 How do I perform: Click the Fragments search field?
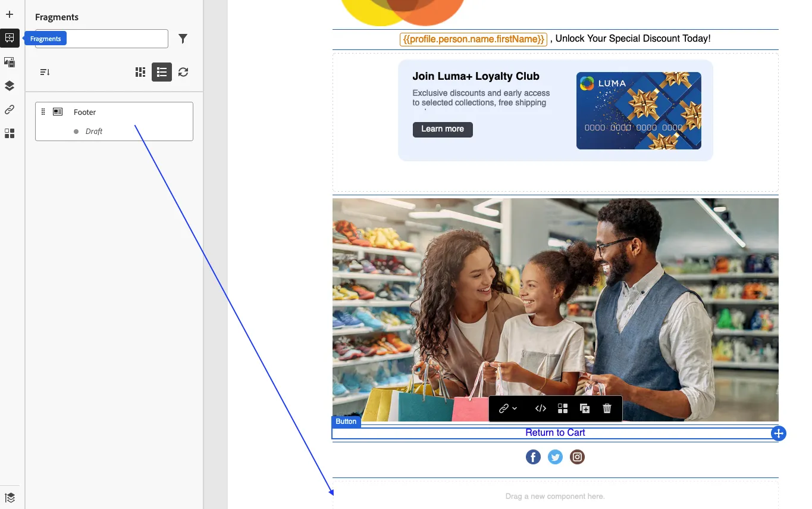pos(102,39)
